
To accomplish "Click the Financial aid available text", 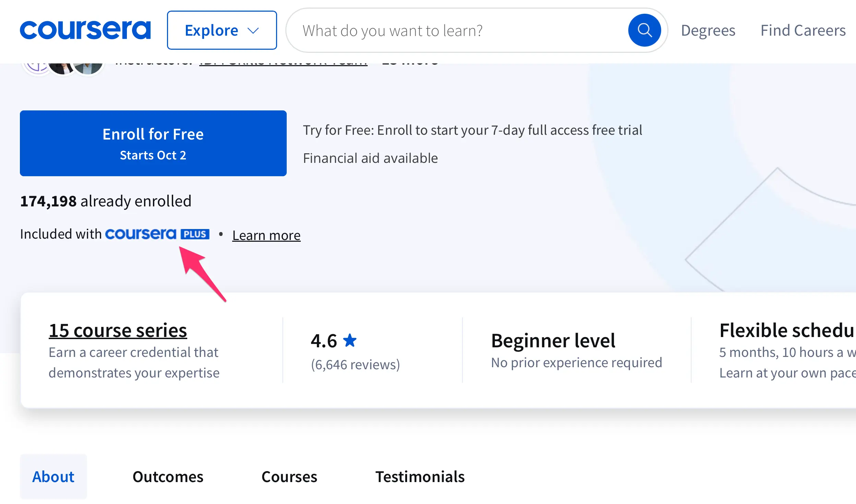I will pyautogui.click(x=370, y=158).
